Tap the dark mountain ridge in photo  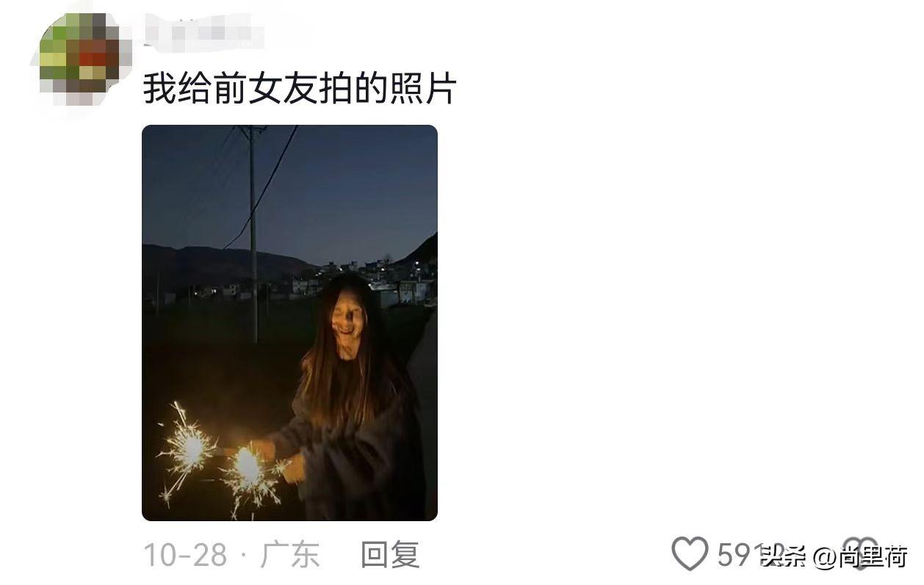pyautogui.click(x=220, y=264)
